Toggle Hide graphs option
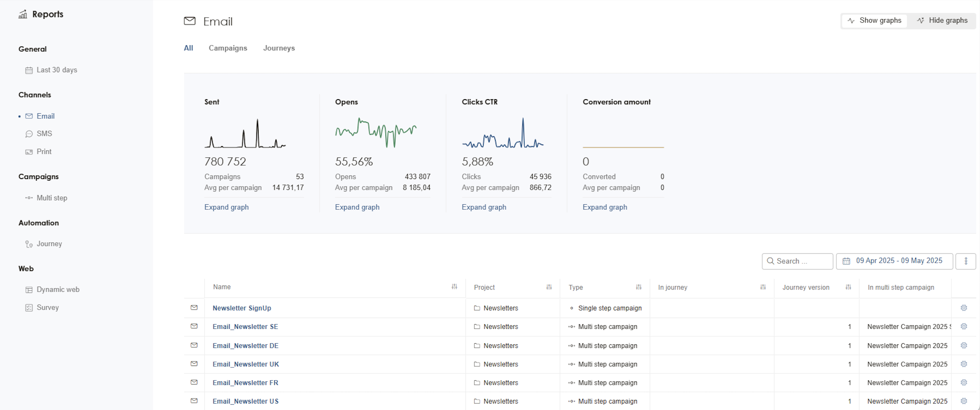This screenshot has width=980, height=410. [942, 21]
